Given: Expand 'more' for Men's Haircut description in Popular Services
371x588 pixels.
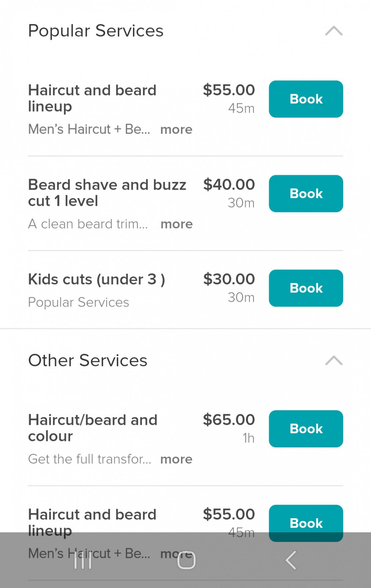Looking at the screenshot, I should point(176,130).
